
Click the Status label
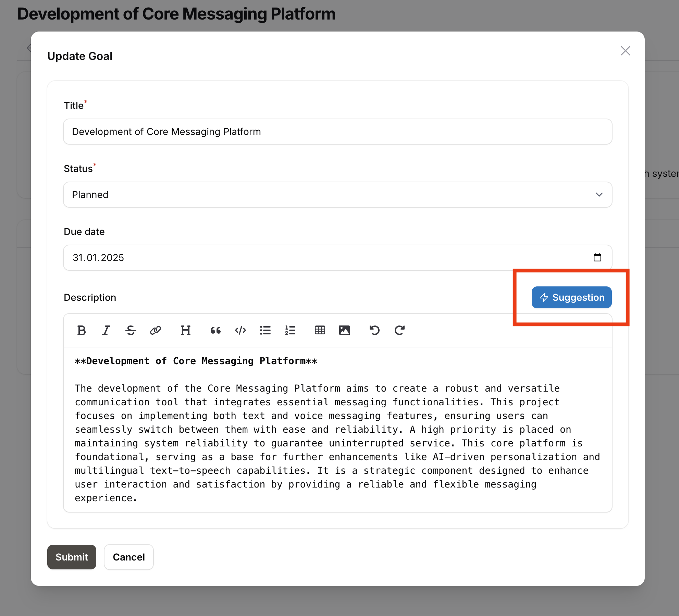(x=78, y=169)
